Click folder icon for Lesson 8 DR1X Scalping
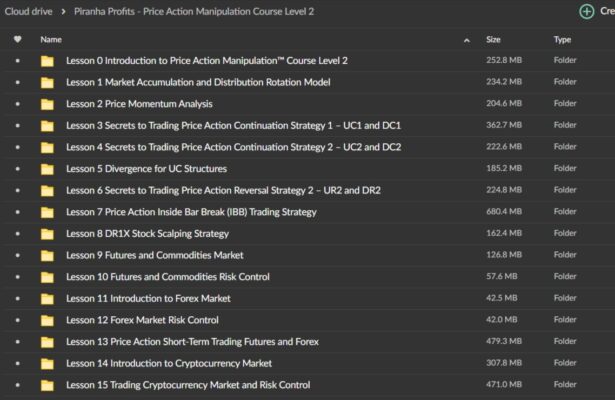The image size is (615, 400). pyautogui.click(x=47, y=234)
